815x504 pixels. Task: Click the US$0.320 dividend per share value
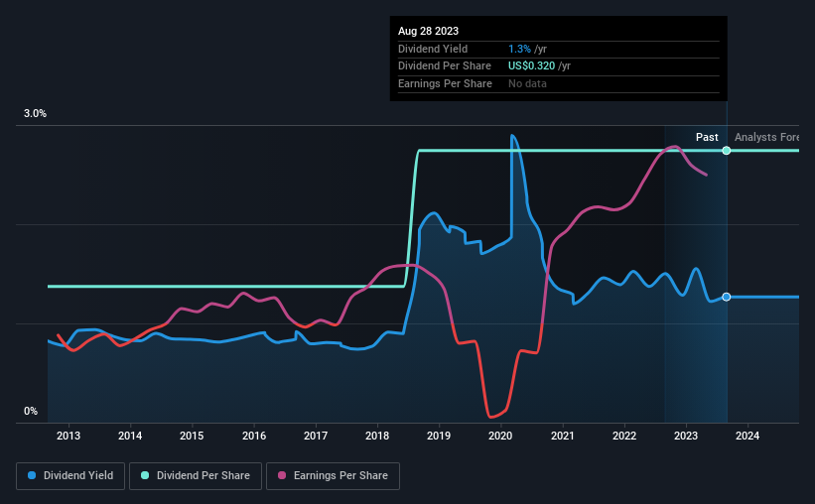(531, 66)
